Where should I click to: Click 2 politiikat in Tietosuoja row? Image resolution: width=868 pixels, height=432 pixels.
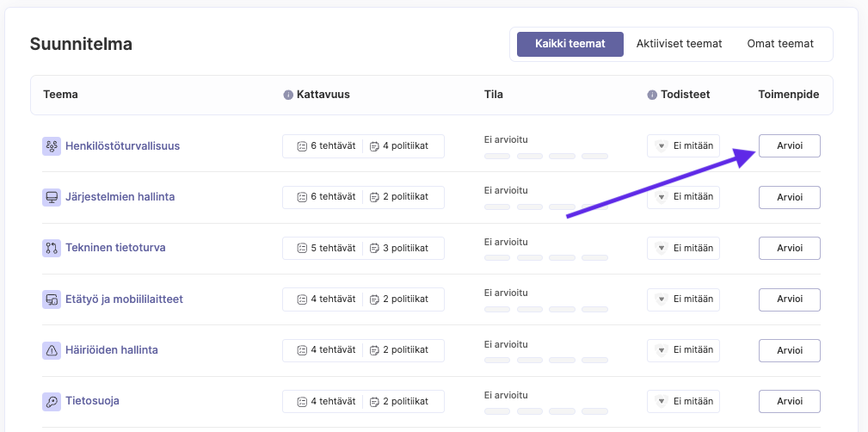point(406,401)
